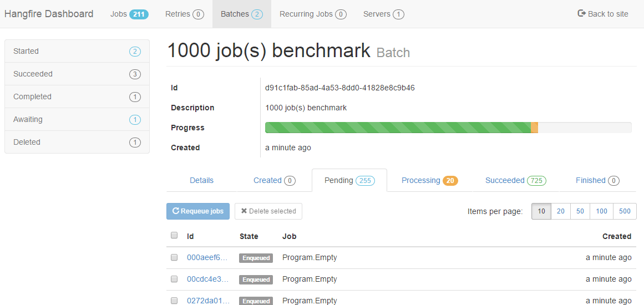
Task: Set items per page to 10
Action: pos(541,211)
